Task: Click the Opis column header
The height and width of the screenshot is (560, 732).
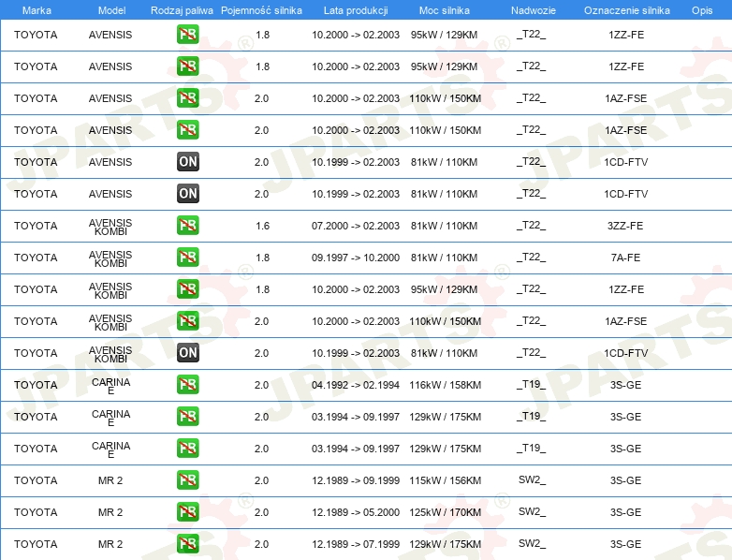Action: click(702, 10)
